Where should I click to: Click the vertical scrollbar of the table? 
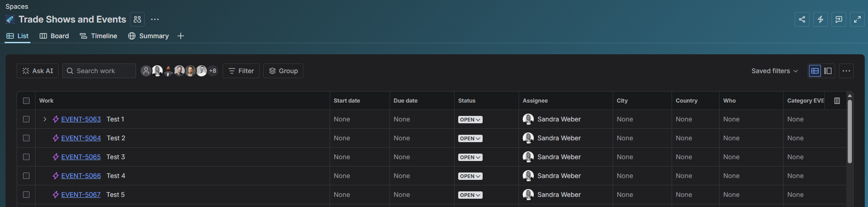850,131
